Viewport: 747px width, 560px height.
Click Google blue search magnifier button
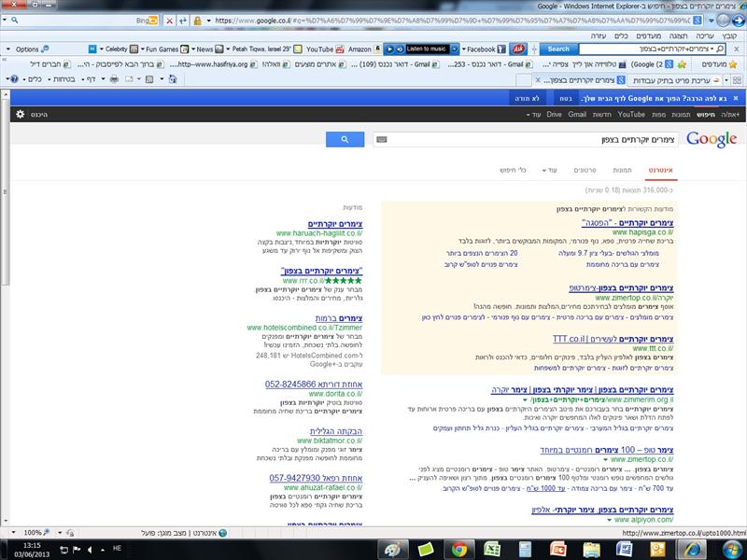[345, 139]
